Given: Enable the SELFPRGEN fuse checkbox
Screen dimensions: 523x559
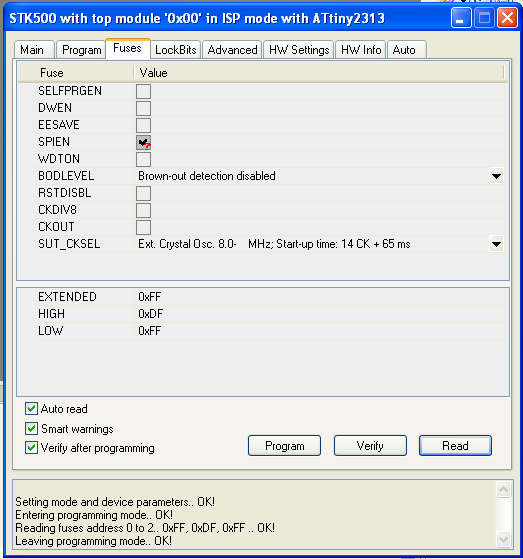Looking at the screenshot, I should pyautogui.click(x=143, y=91).
